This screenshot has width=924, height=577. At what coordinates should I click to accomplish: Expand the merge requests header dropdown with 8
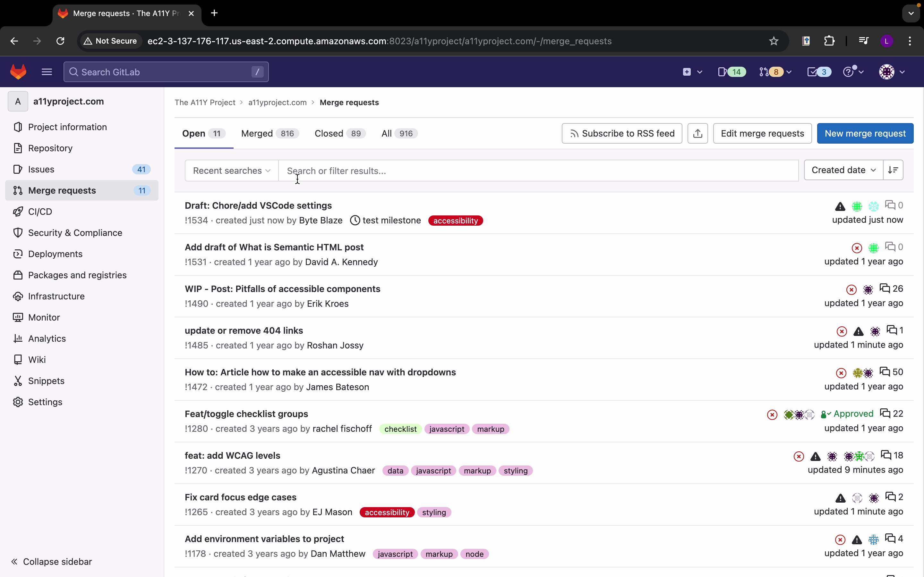click(x=775, y=72)
